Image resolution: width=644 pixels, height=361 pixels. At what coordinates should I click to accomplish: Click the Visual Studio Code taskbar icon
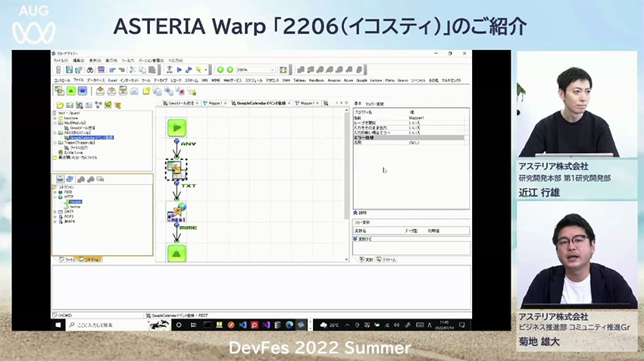click(x=242, y=325)
